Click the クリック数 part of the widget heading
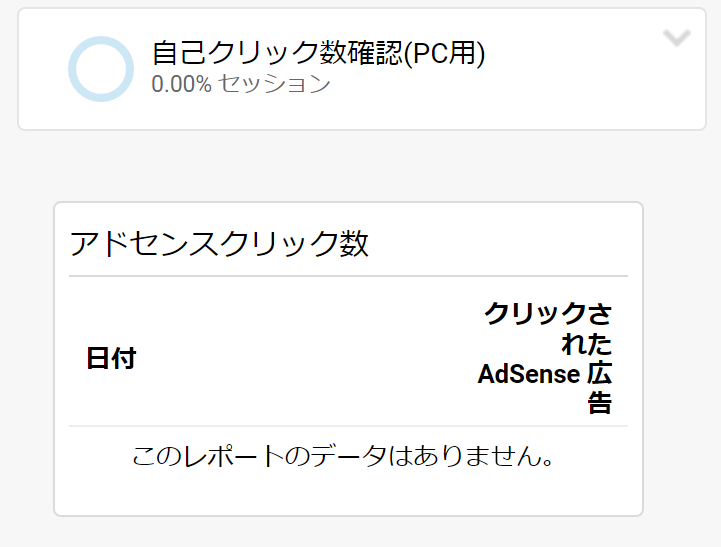The width and height of the screenshot is (721, 547). [x=293, y=243]
